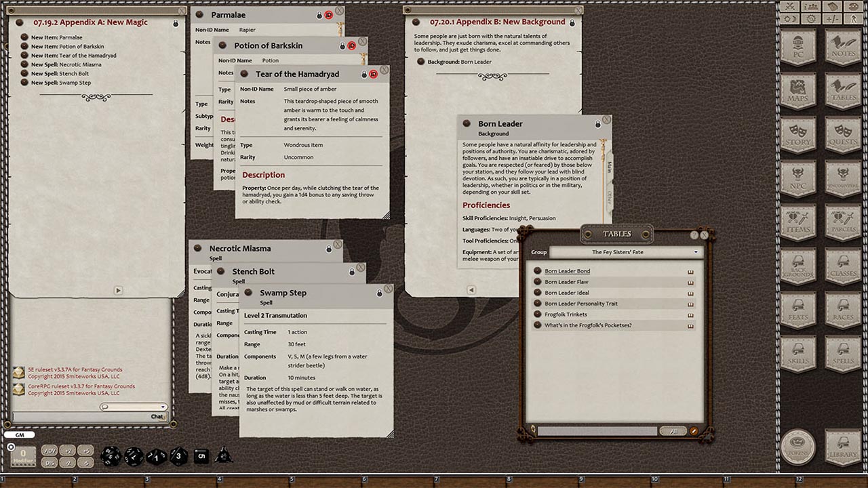The image size is (868, 488).
Task: Open the Effects toolbar icon
Action: click(x=854, y=19)
